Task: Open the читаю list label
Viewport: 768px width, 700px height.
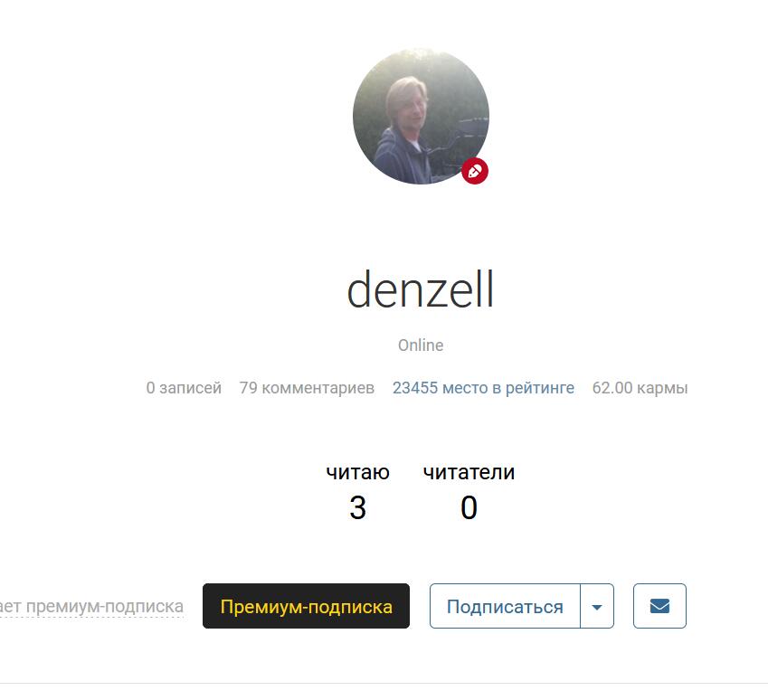Action: pyautogui.click(x=357, y=473)
